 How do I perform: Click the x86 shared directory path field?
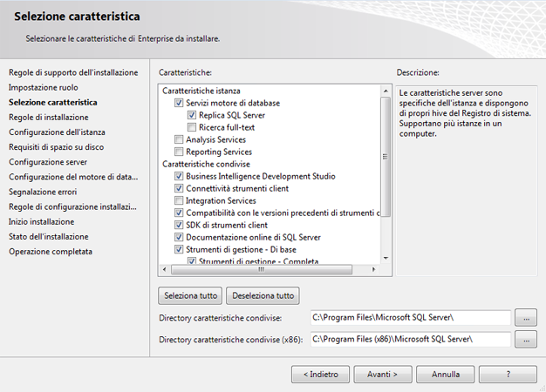411,339
